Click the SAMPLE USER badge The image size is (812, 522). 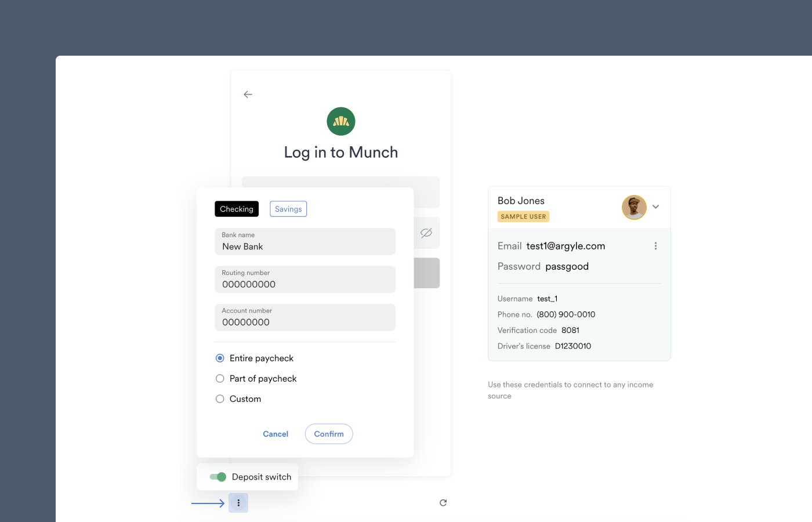tap(523, 216)
